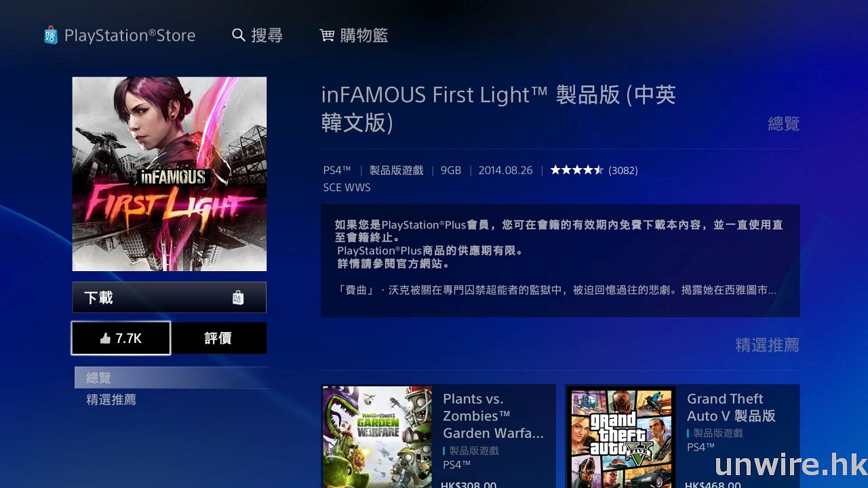
Task: Toggle the 7.7K like button
Action: (121, 338)
